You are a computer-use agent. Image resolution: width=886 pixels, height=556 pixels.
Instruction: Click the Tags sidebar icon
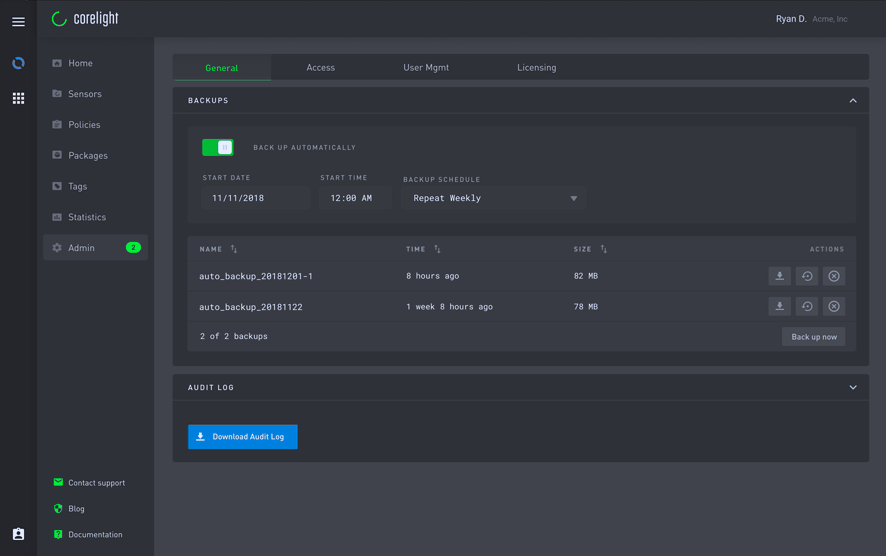[x=57, y=186]
